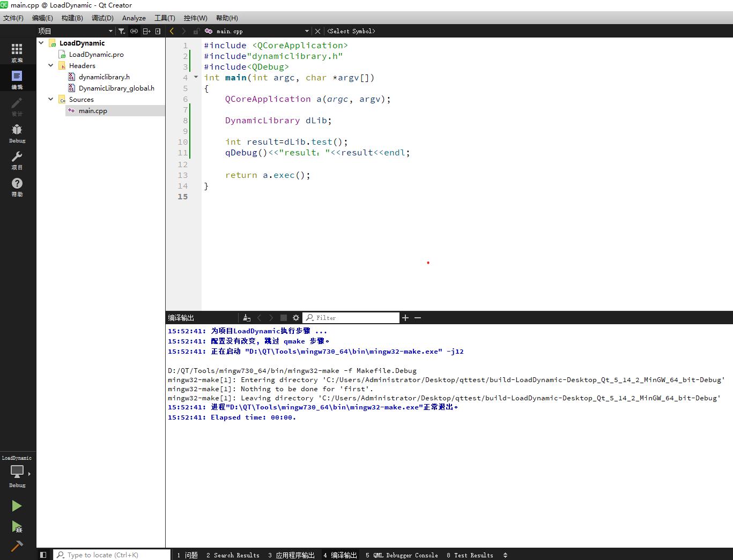733x560 pixels.
Task: Open LoadDynamic.pro in the tree
Action: point(96,54)
